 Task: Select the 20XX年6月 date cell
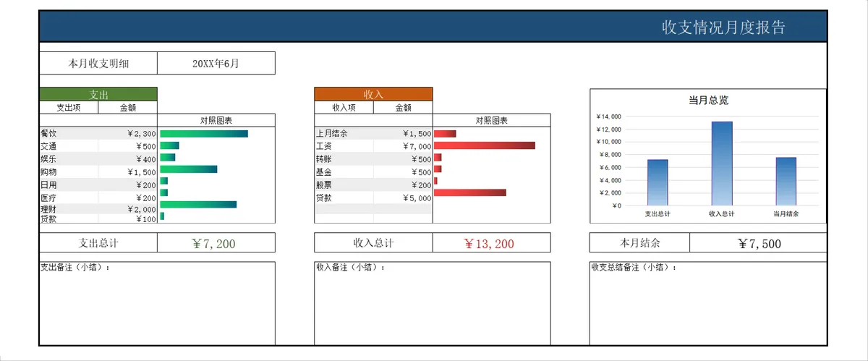click(x=216, y=63)
